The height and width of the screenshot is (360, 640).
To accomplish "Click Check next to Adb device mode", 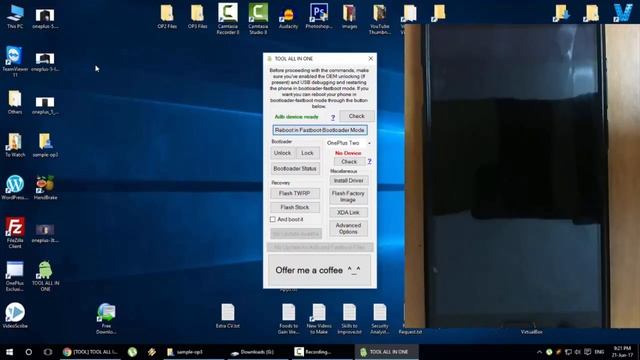I will (356, 116).
